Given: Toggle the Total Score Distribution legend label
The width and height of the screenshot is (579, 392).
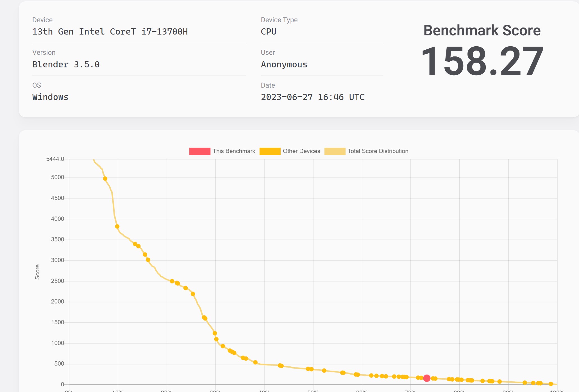Looking at the screenshot, I should tap(378, 151).
